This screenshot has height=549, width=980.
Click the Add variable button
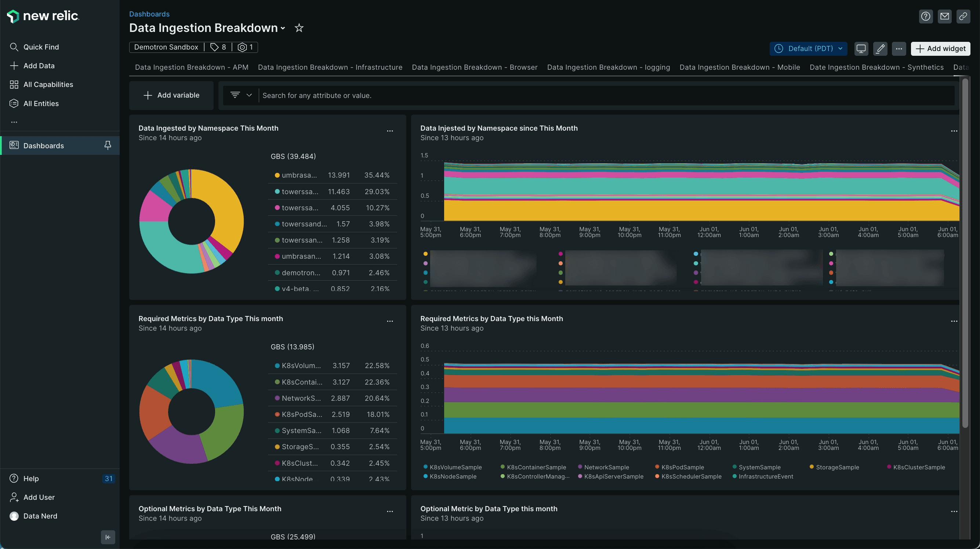(171, 95)
